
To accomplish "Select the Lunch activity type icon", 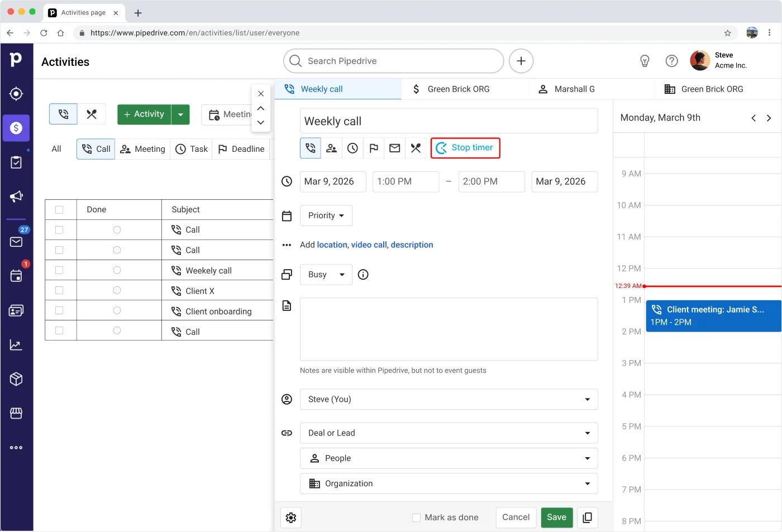I will pos(416,148).
